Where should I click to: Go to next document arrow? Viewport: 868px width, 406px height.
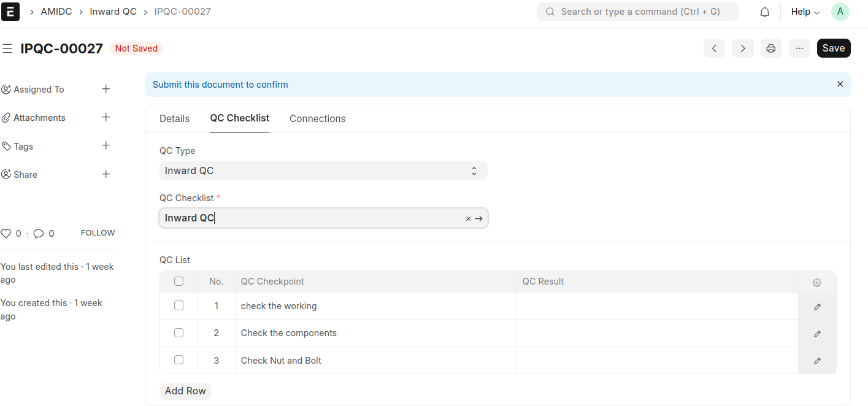(742, 48)
